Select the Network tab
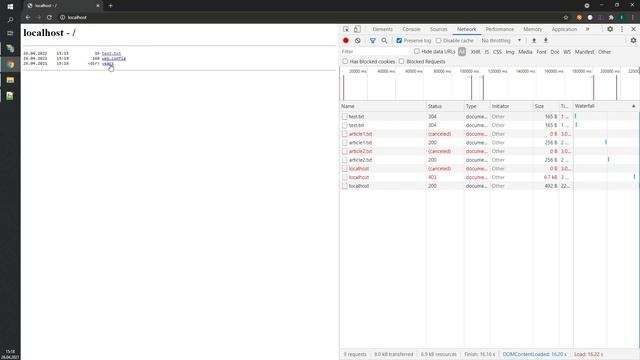Screen dimensions: 640x360 click(x=467, y=29)
